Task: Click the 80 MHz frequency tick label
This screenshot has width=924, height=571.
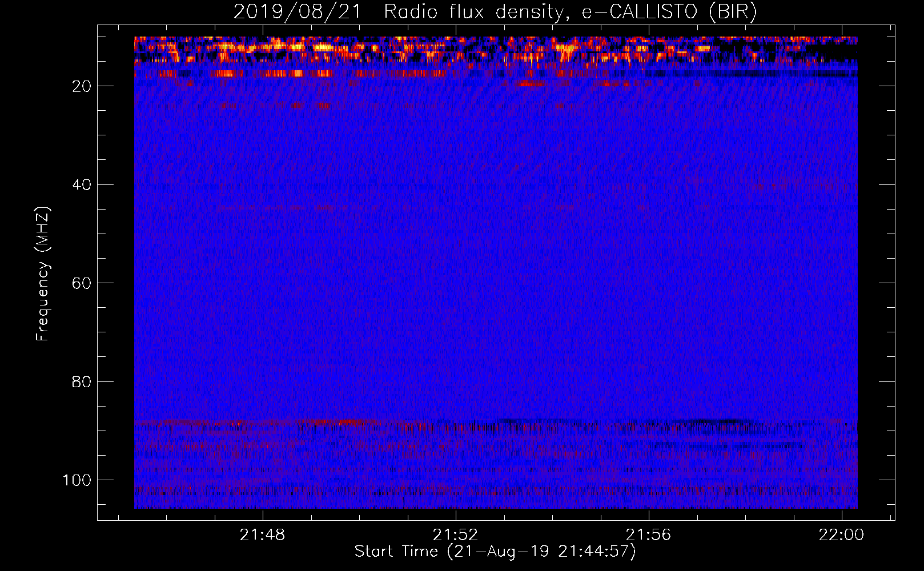Action: point(82,382)
